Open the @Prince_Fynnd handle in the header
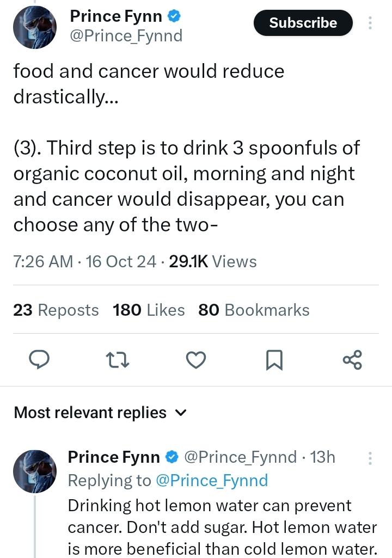The image size is (392, 558). tap(126, 36)
